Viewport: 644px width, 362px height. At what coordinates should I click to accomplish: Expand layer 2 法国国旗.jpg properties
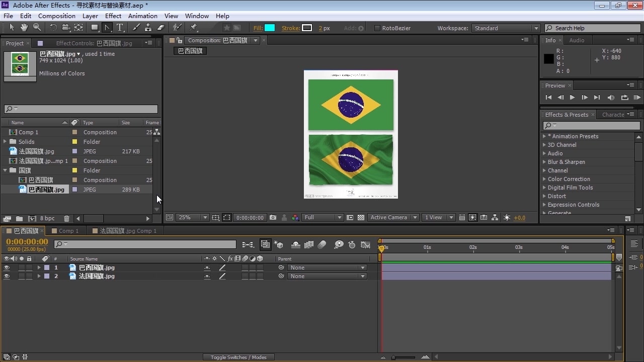pos(39,276)
